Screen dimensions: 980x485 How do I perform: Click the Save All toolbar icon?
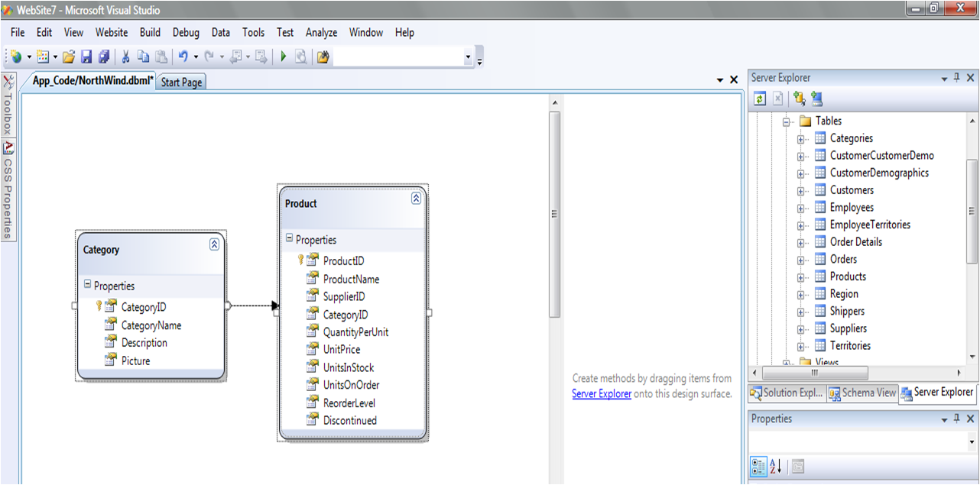pyautogui.click(x=104, y=57)
